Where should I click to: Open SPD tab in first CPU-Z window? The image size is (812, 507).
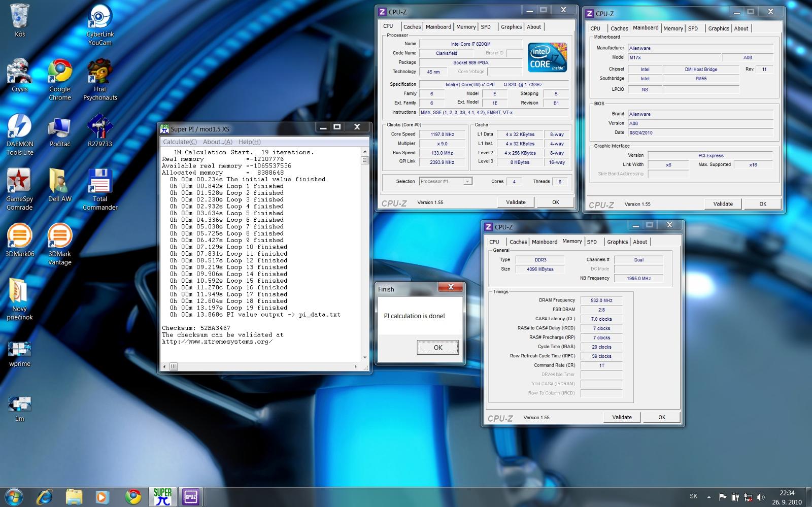[486, 27]
